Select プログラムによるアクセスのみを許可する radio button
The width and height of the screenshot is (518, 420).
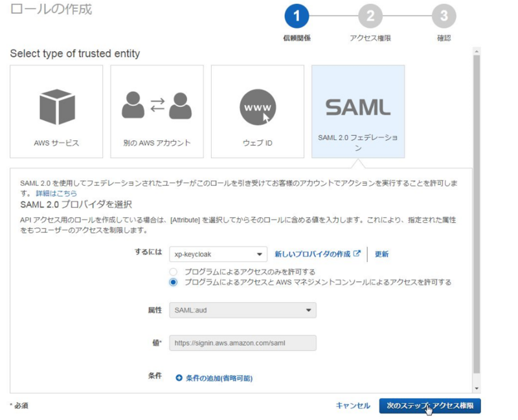pyautogui.click(x=173, y=272)
